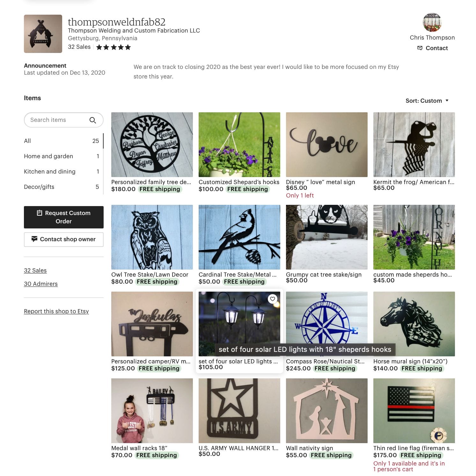This screenshot has width=476, height=476.
Task: Click the clipboard icon on Request Custom Order
Action: [x=40, y=213]
